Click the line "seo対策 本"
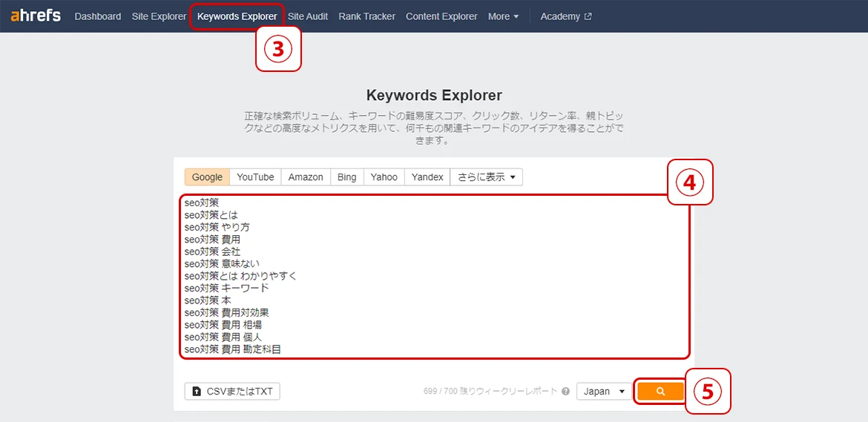This screenshot has width=868, height=422. coord(208,300)
